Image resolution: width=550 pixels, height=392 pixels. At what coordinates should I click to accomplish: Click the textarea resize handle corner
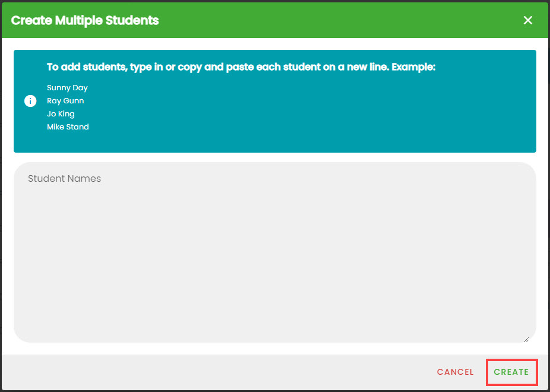526,339
